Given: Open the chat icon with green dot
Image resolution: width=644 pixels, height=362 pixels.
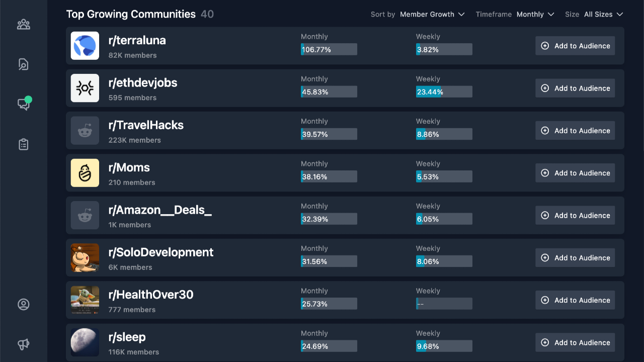Looking at the screenshot, I should (x=24, y=104).
